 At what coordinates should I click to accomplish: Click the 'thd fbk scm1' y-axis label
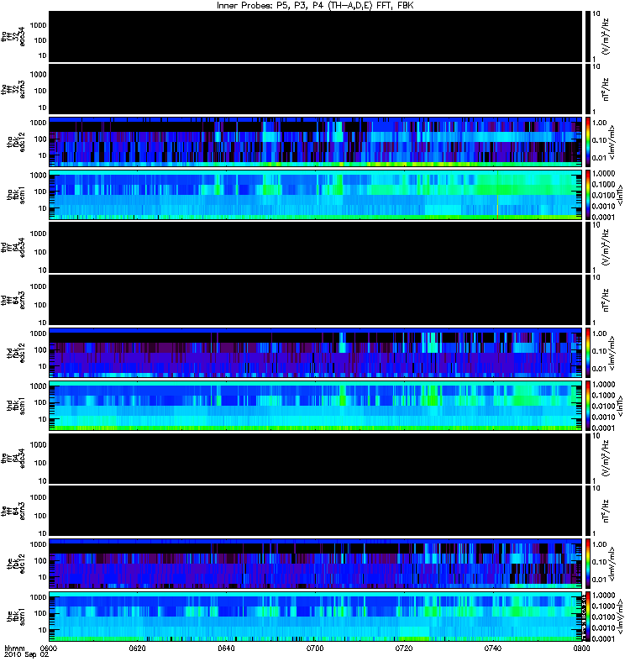[16, 406]
